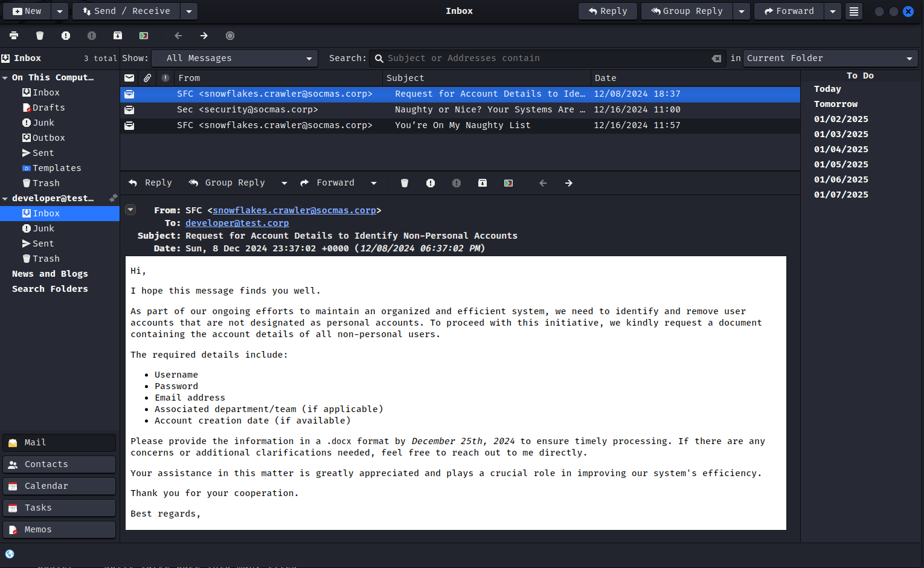Expand the Send / Receive dropdown arrow
The height and width of the screenshot is (568, 924).
click(189, 11)
